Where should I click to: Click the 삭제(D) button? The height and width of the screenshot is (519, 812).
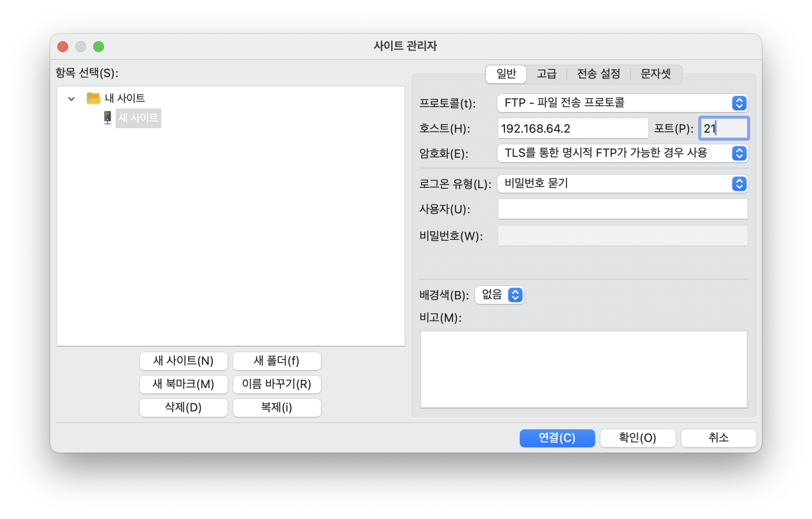point(184,407)
